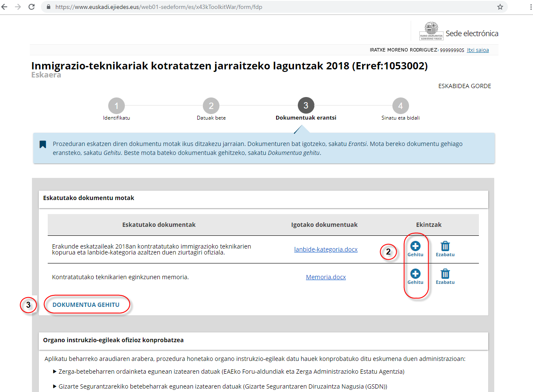
Task: Click browser forward arrow
Action: click(18, 7)
